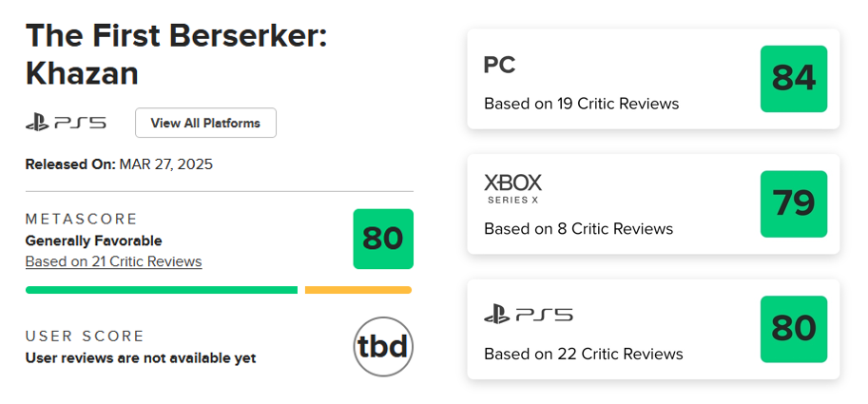Screen dimensions: 868x404
Task: Click the PS5 logo in the platform card
Action: tap(528, 316)
